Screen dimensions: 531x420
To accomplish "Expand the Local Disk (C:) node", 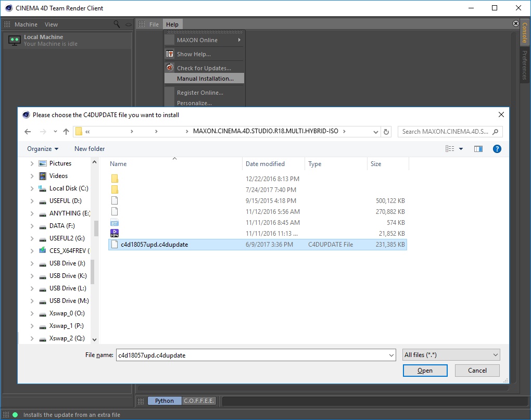I will click(x=32, y=188).
